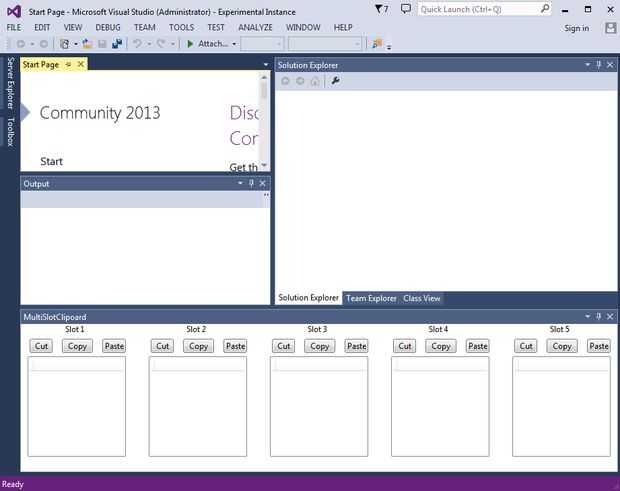
Task: Click Solution Explorer Back button icon
Action: click(x=285, y=81)
